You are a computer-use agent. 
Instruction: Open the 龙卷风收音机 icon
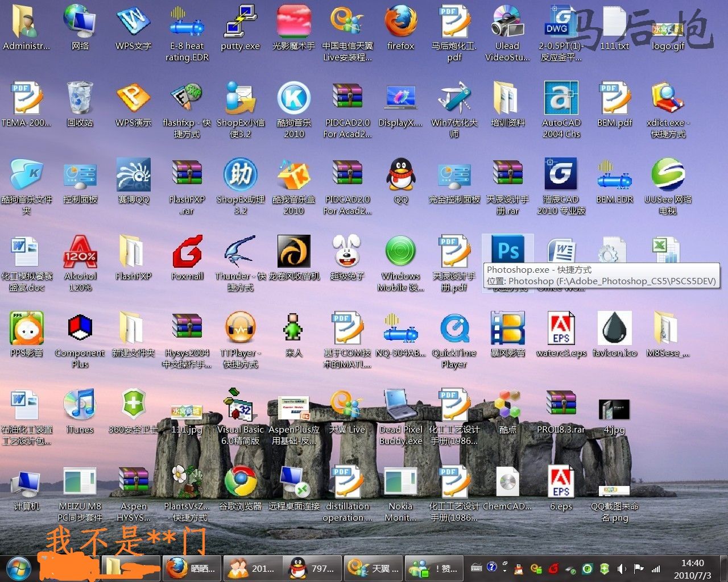pos(294,251)
